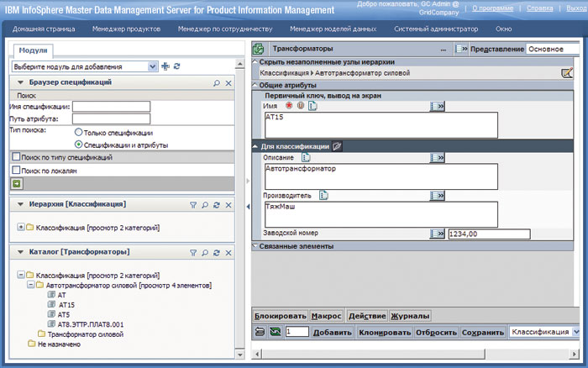Click the previous item navigation icon
Viewport: 588px width, 368px height.
point(260,332)
